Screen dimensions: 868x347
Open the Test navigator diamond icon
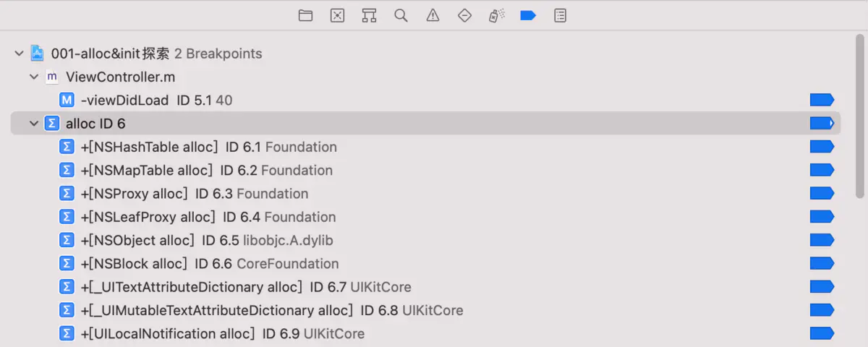pyautogui.click(x=464, y=15)
